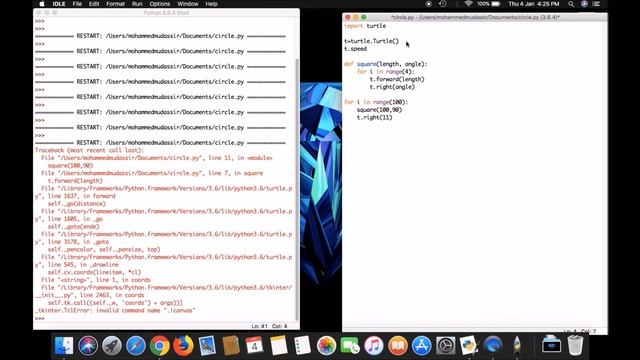The height and width of the screenshot is (360, 640).
Task: Click 't.right(11)' line in editor
Action: pos(375,118)
